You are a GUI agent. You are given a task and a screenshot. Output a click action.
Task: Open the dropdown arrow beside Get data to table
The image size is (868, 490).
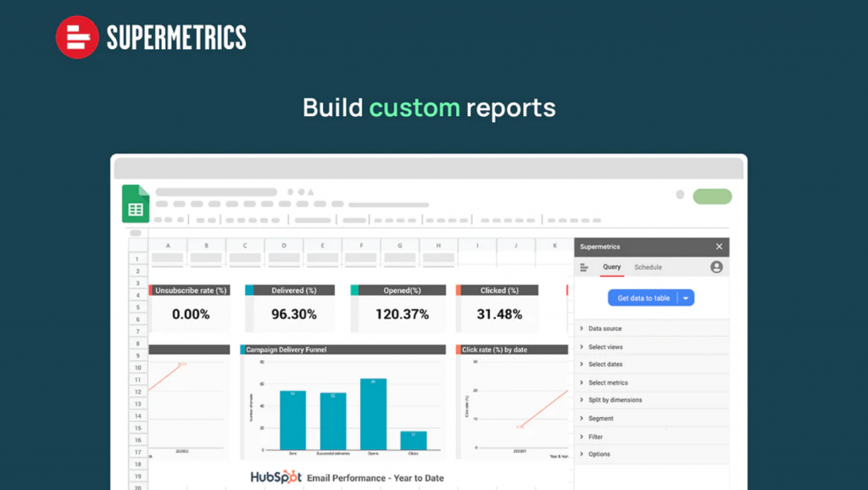686,298
